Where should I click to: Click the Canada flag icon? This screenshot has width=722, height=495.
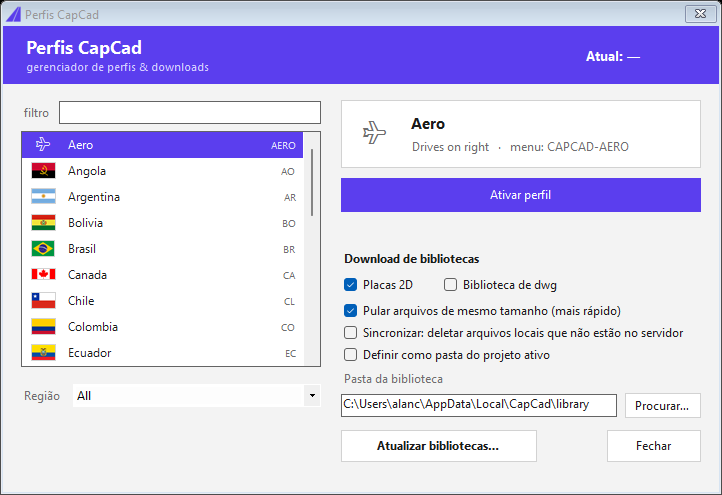coord(43,274)
